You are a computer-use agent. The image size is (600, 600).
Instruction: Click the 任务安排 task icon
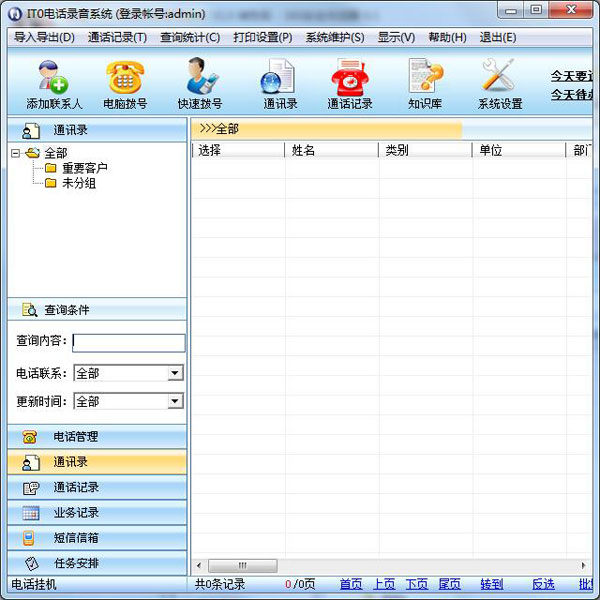pyautogui.click(x=31, y=563)
